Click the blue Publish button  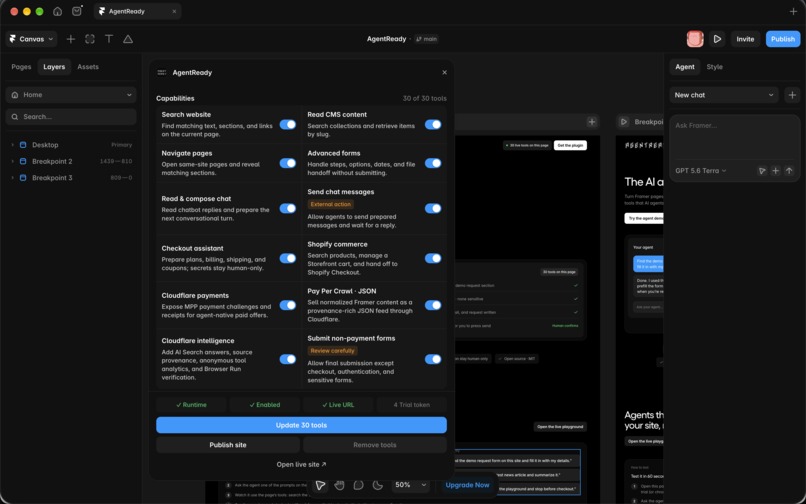coord(783,39)
